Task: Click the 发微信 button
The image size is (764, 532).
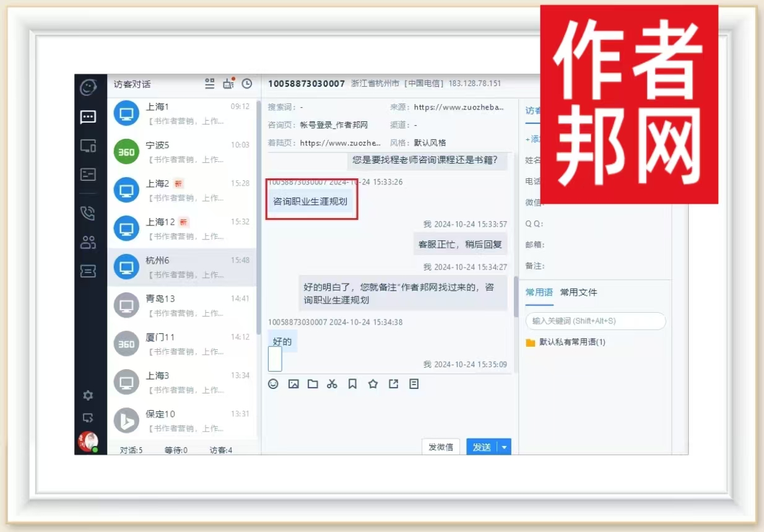Action: (440, 447)
